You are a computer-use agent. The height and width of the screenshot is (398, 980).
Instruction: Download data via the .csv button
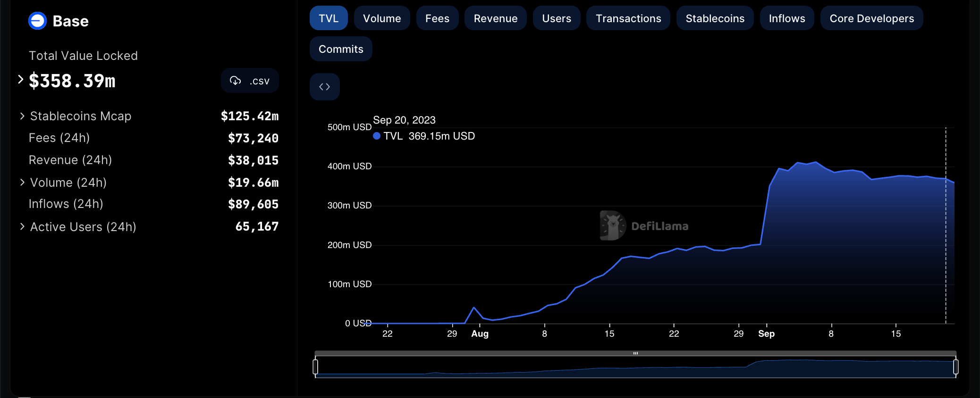tap(250, 81)
